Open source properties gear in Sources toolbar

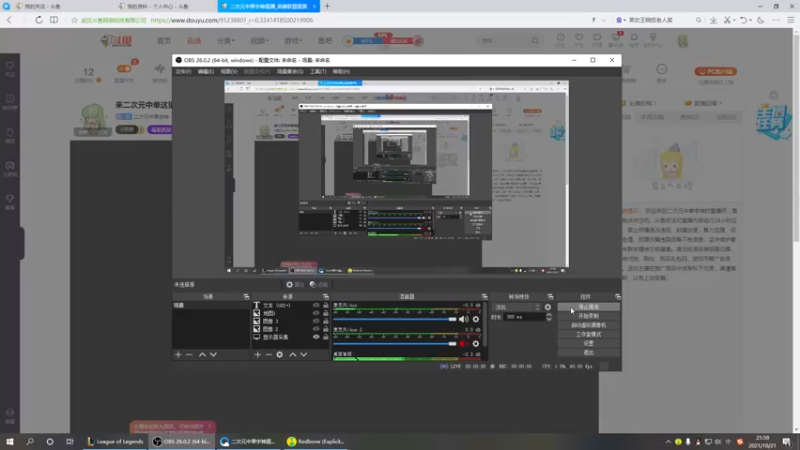[280, 355]
